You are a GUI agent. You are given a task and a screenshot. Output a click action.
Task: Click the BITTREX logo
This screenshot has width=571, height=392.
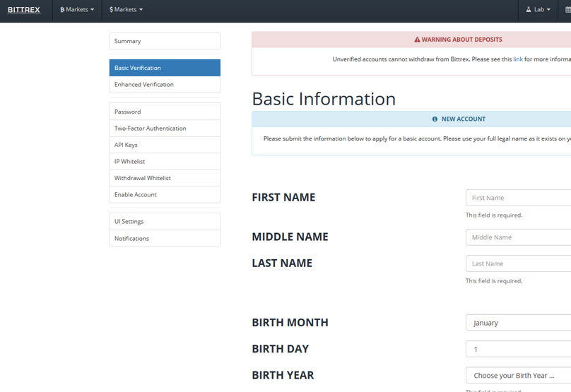(x=24, y=10)
